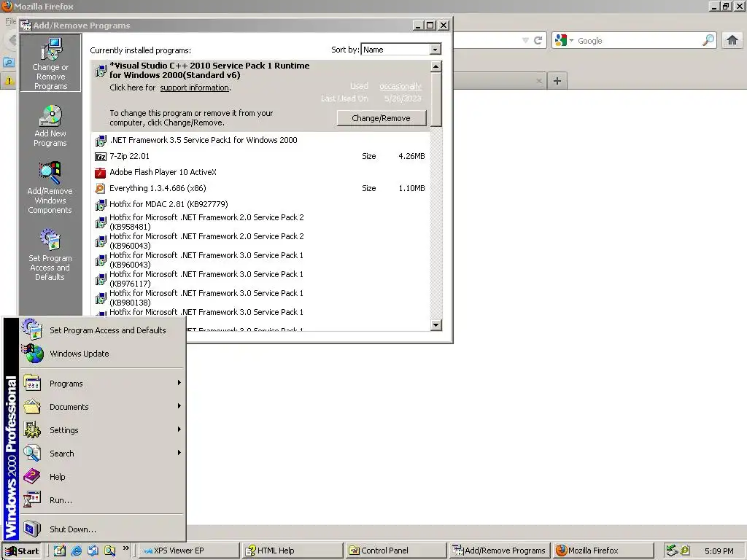Click the Adobe Flash Player red icon

click(101, 172)
